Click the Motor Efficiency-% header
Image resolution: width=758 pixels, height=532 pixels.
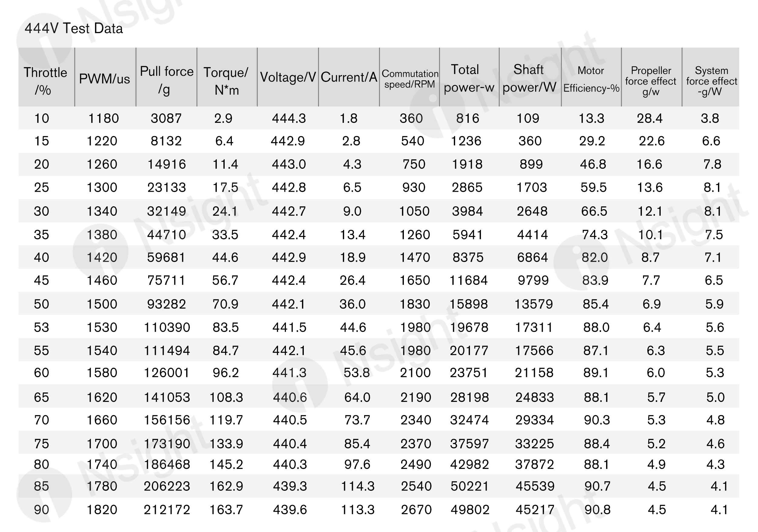point(591,79)
